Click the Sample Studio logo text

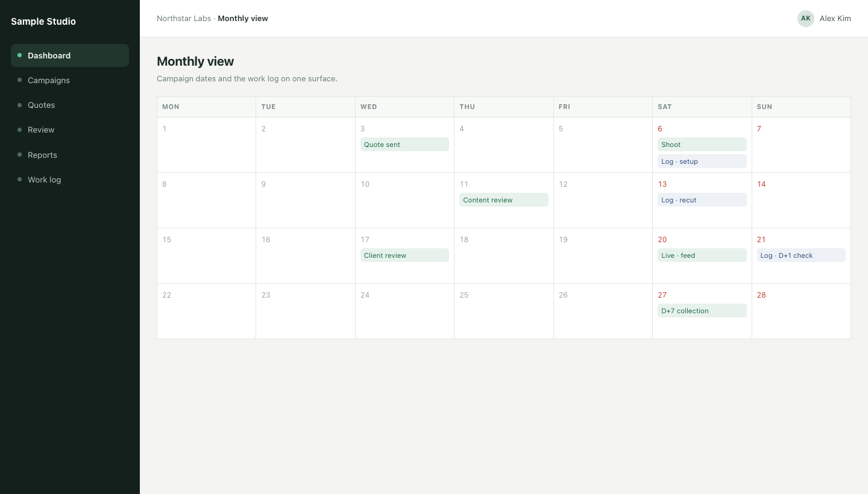point(43,21)
